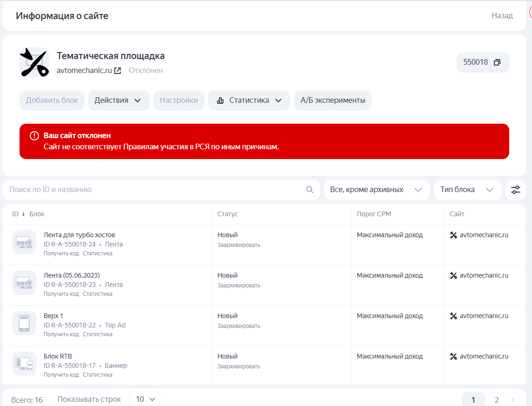This screenshot has width=532, height=406.
Task: Open the Статистика dropdown menu
Action: pos(249,100)
